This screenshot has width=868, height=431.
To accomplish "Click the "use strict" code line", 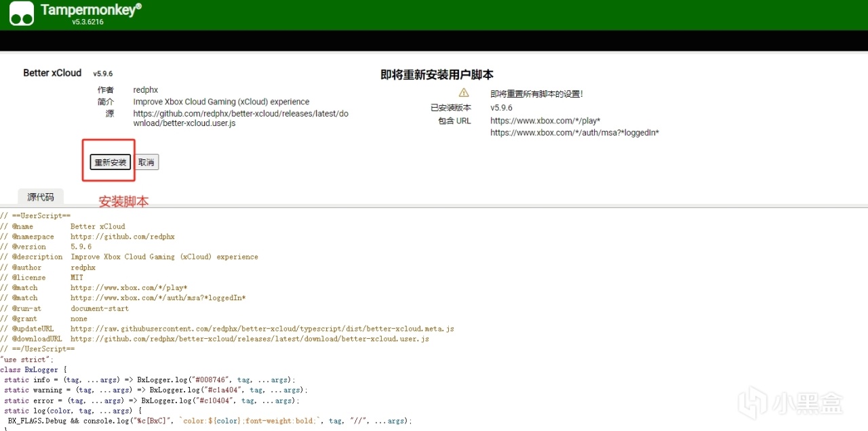I will 27,360.
